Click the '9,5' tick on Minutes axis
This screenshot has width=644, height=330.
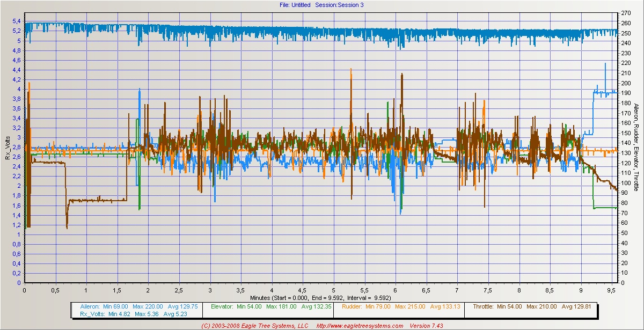[x=612, y=290]
